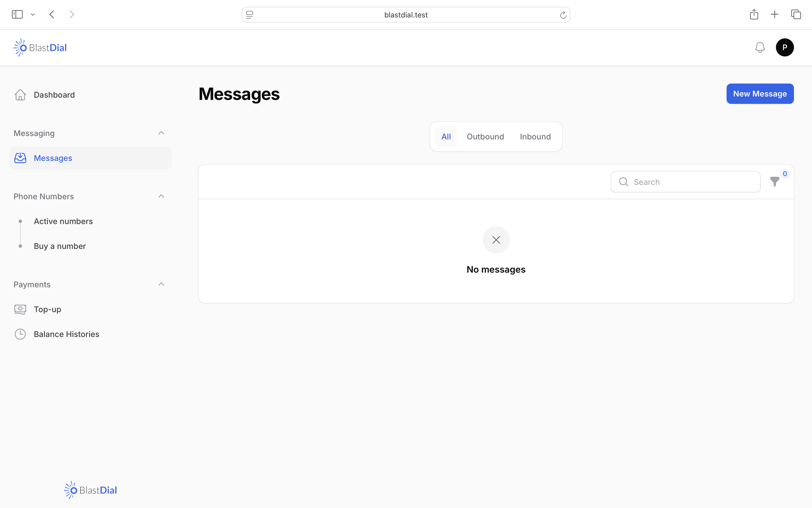
Task: Open a new browser tab
Action: pyautogui.click(x=775, y=14)
